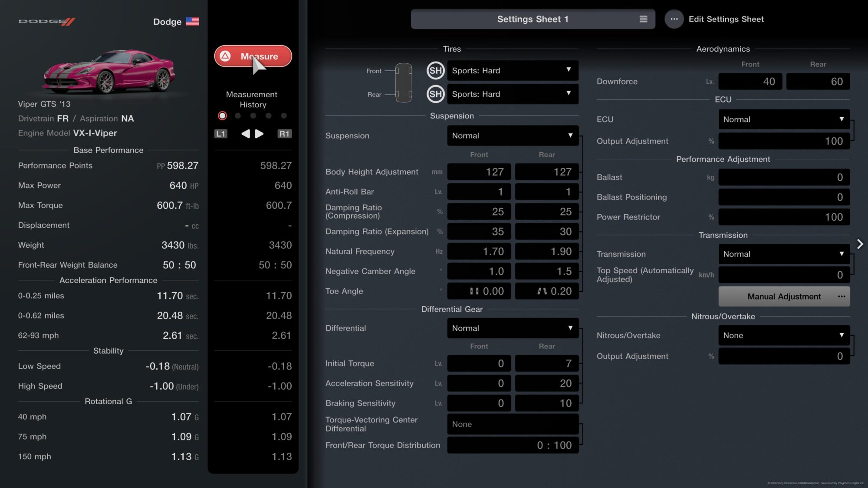The image size is (868, 488).
Task: Select Nitrous Output Adjustment value field
Action: [784, 357]
